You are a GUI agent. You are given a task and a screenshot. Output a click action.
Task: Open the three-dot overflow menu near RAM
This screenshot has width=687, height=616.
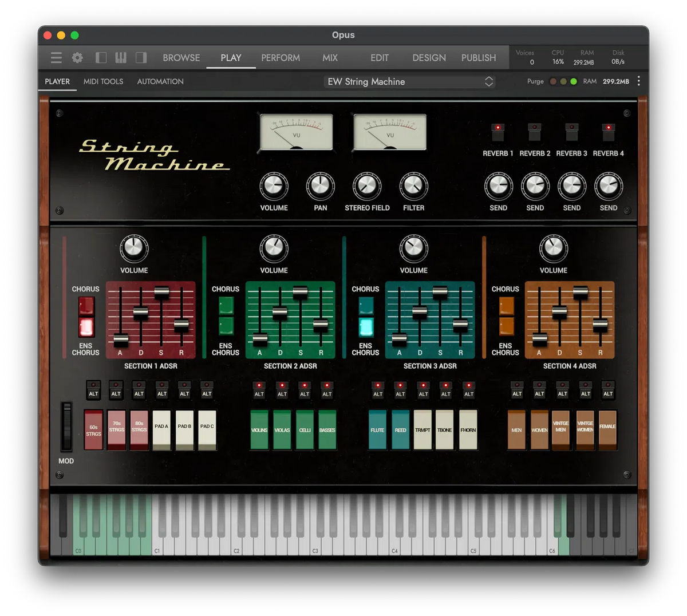pos(639,81)
